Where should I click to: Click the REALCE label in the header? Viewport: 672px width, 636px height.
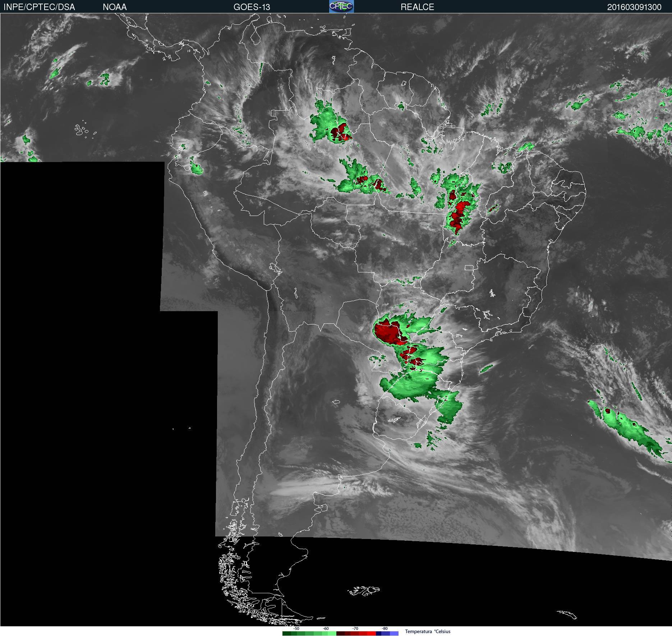pyautogui.click(x=417, y=7)
